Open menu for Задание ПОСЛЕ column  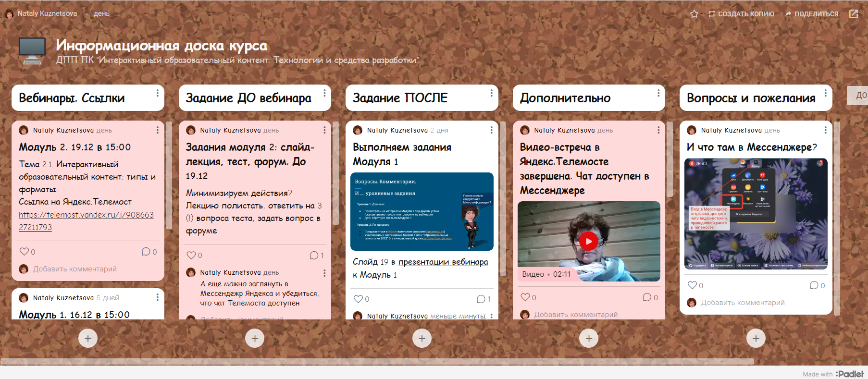coord(491,93)
